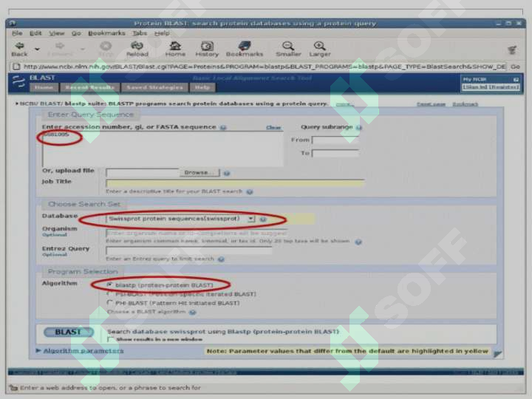Click help icon next to Browse button
Image resolution: width=532 pixels, height=399 pixels.
[x=227, y=174]
